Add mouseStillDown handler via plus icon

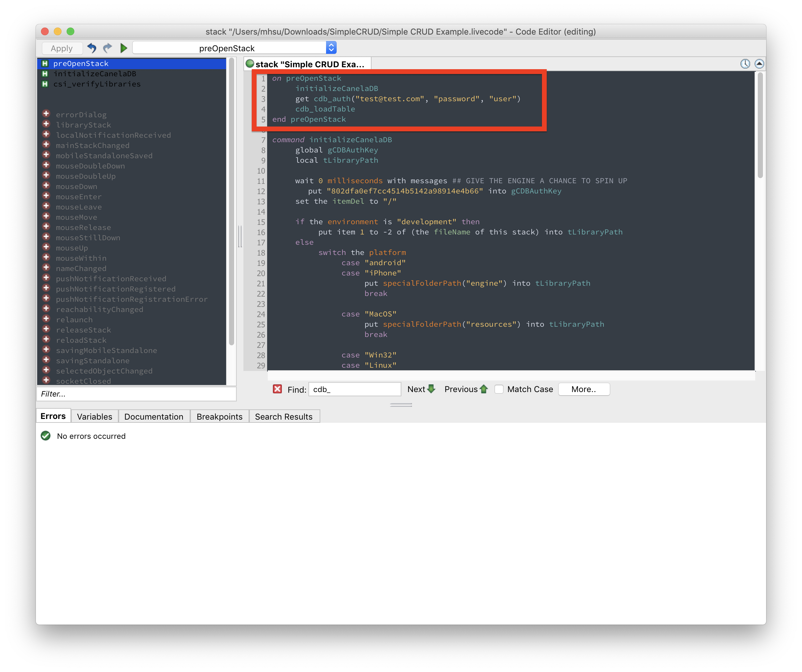pos(46,237)
